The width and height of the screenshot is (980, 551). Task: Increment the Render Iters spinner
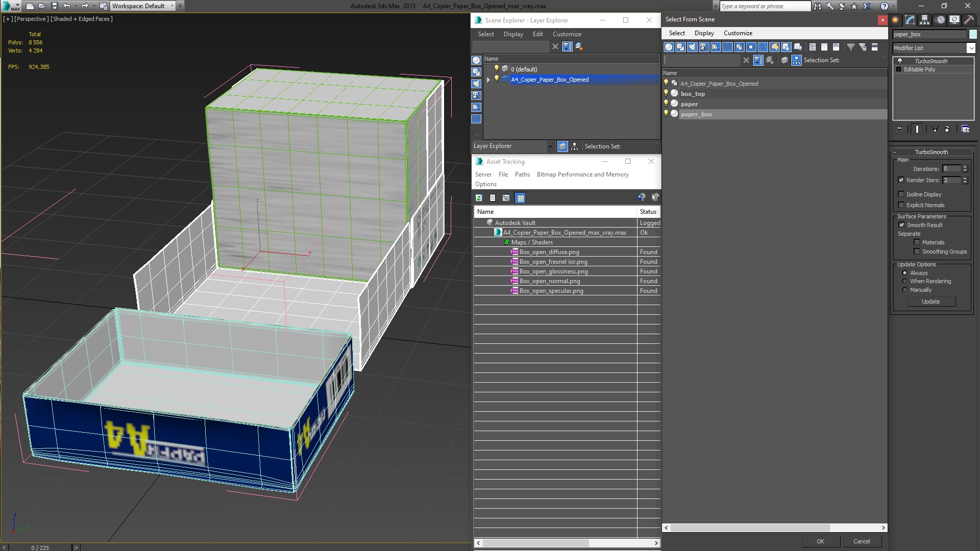pyautogui.click(x=965, y=178)
